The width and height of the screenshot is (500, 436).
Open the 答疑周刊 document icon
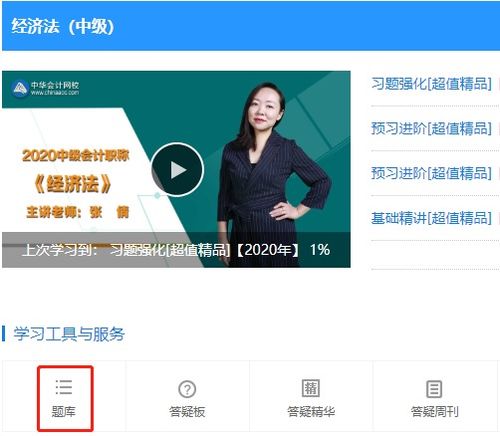pos(434,389)
